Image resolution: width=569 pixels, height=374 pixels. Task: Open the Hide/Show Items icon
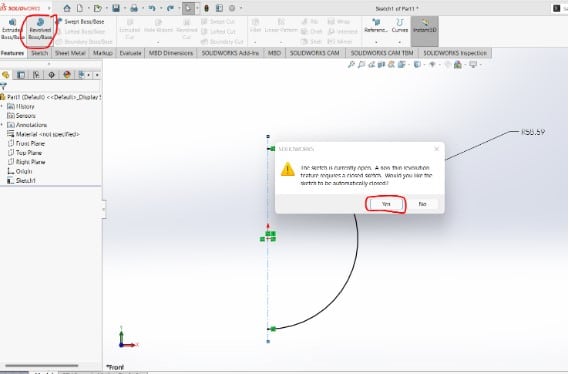tap(432, 65)
